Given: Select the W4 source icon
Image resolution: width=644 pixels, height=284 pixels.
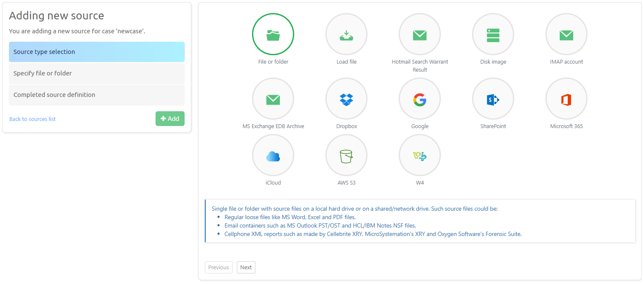Looking at the screenshot, I should click(419, 155).
